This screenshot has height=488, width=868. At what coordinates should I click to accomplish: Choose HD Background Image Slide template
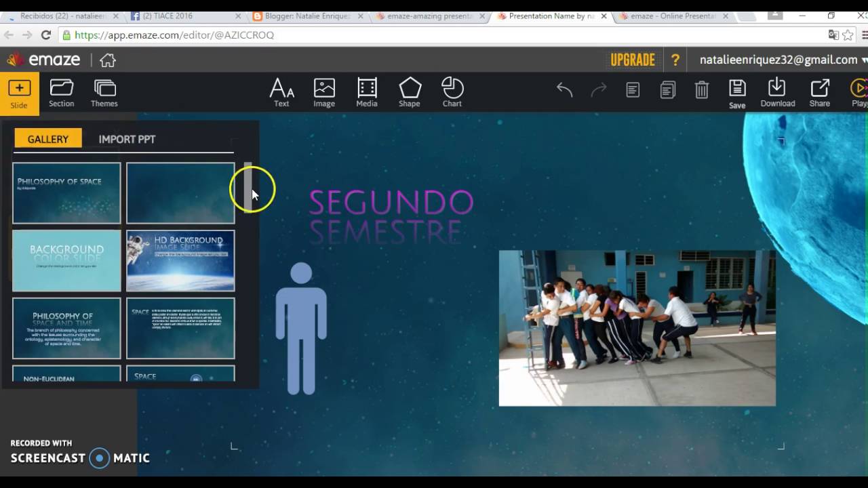pos(180,261)
